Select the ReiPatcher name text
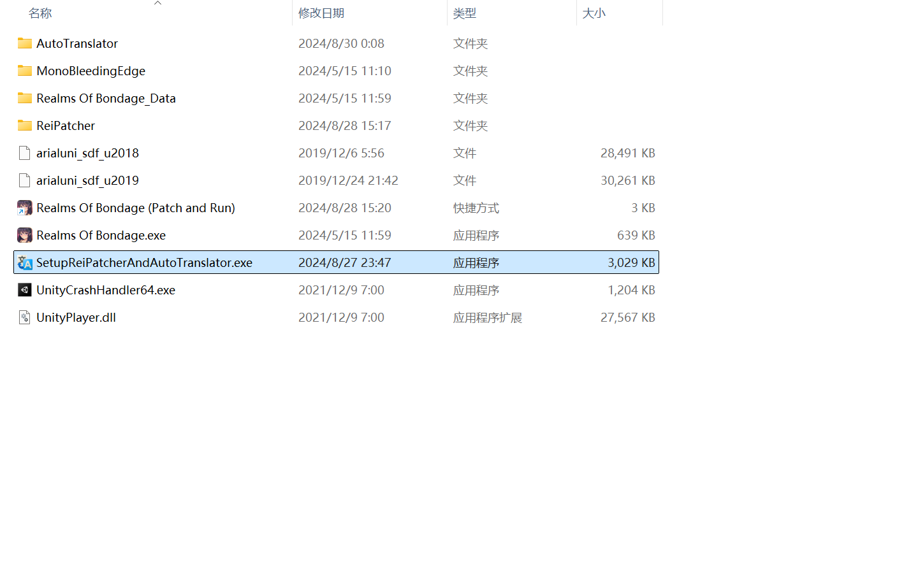The width and height of the screenshot is (911, 588). coord(66,125)
